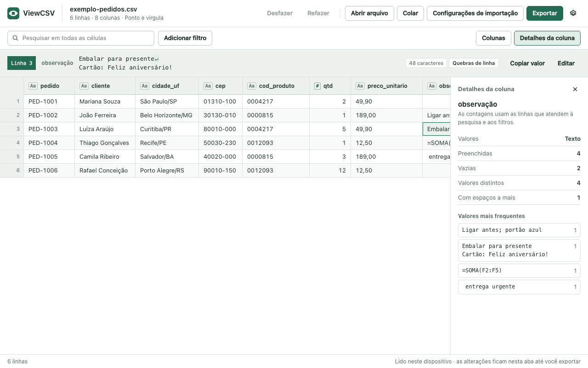This screenshot has height=368, width=588.
Task: Click Abrir arquivo
Action: 369,13
